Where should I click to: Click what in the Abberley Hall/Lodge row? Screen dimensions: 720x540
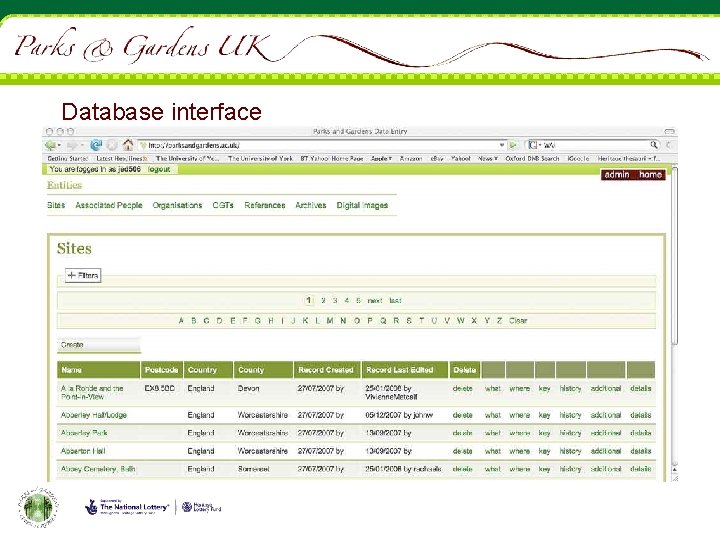(x=493, y=415)
